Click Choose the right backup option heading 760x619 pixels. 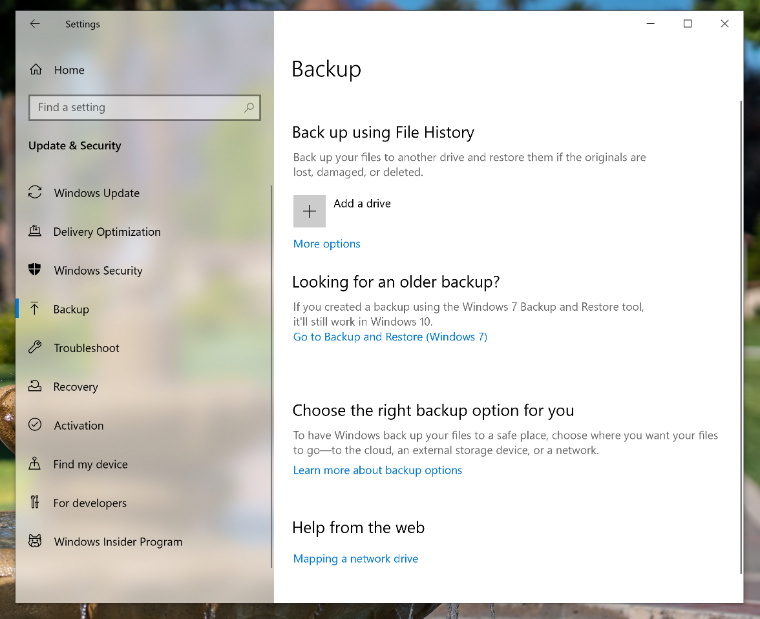tap(433, 411)
